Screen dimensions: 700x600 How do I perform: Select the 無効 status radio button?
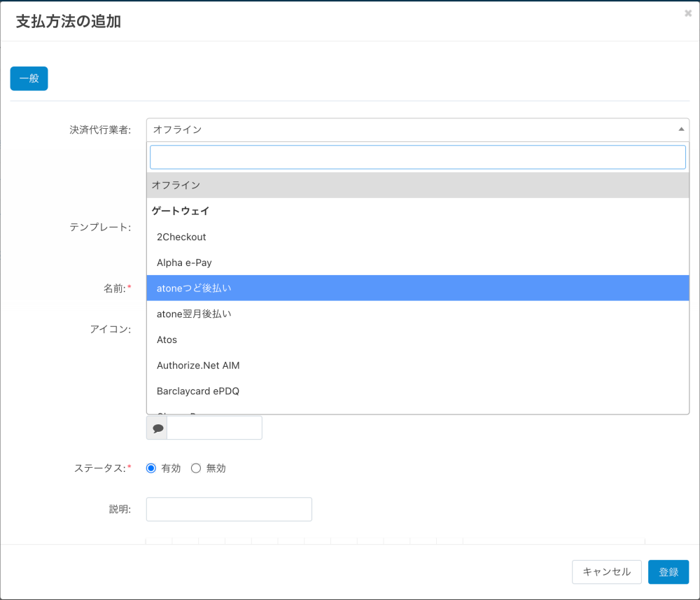(x=196, y=468)
